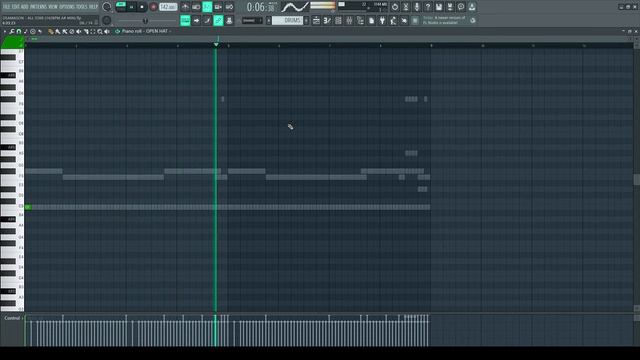
Task: Click the oscilloscope waveform display
Action: tap(295, 7)
